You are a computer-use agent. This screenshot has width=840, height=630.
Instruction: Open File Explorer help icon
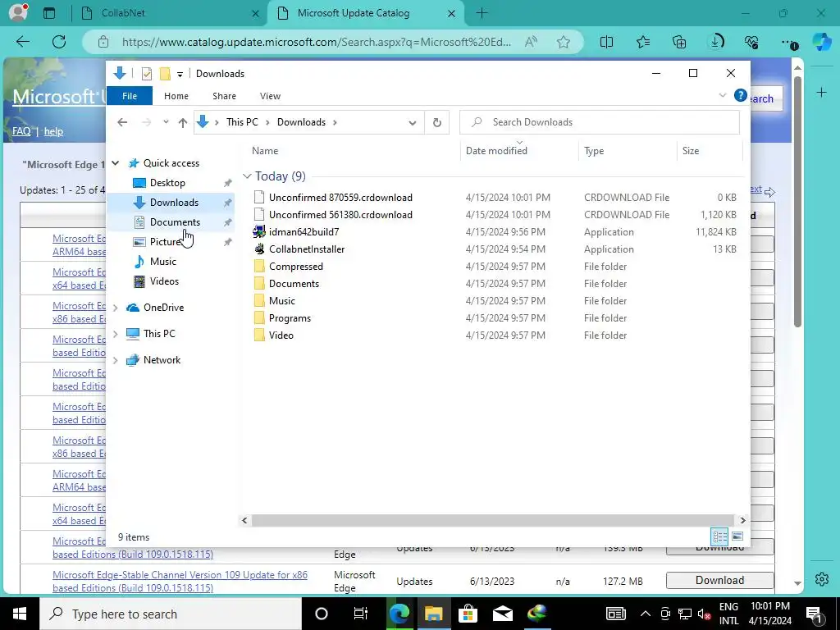point(740,95)
